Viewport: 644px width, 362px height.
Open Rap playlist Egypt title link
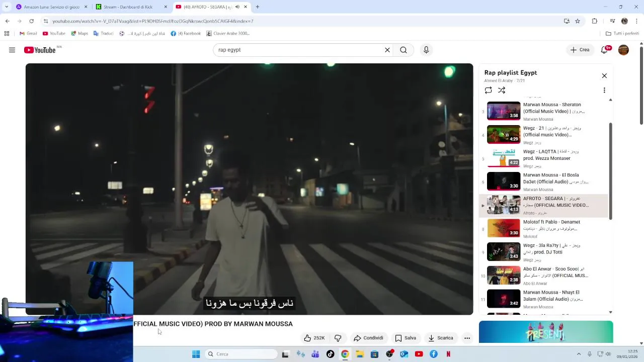(511, 72)
